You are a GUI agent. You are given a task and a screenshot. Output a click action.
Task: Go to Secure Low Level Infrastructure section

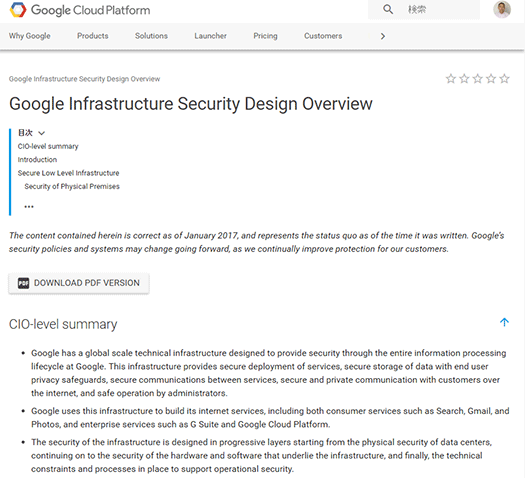(68, 173)
